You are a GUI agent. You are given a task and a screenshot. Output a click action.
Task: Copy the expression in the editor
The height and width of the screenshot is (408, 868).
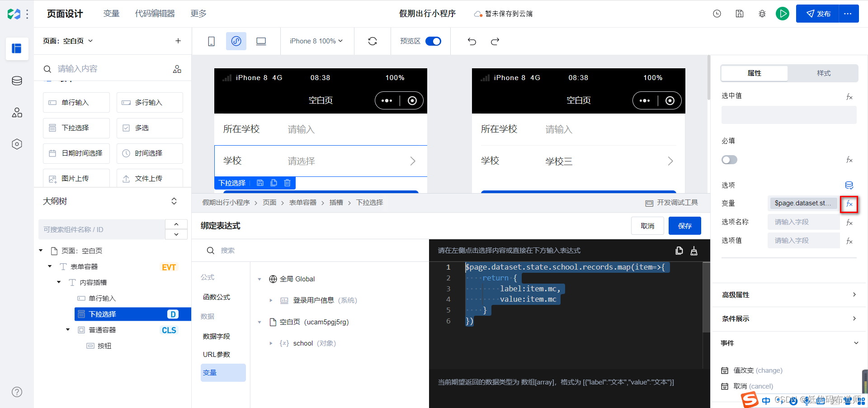point(679,251)
